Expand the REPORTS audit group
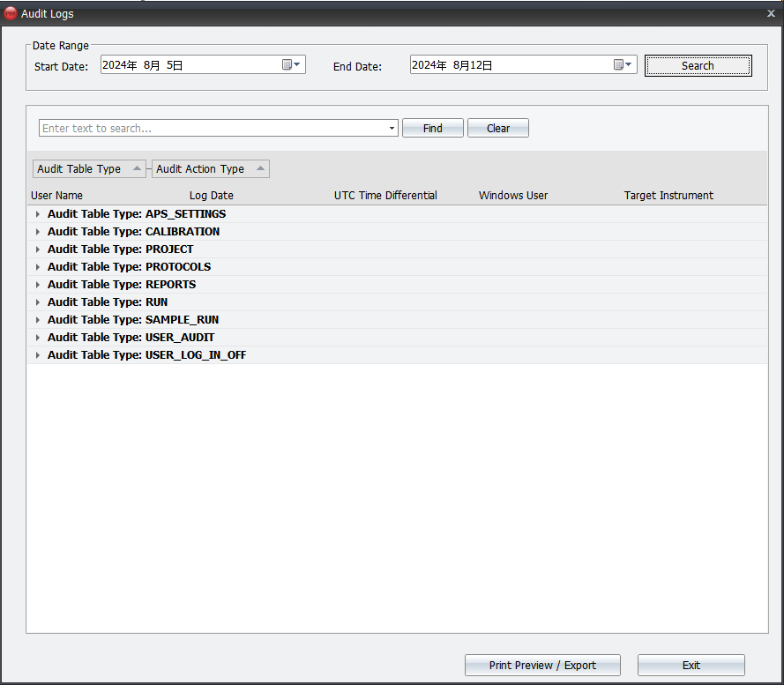This screenshot has height=685, width=784. point(38,285)
